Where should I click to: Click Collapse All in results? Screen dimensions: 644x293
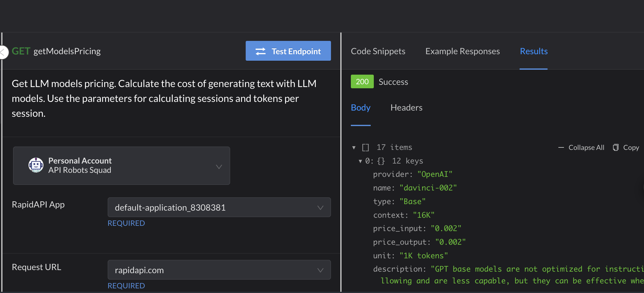coord(581,147)
